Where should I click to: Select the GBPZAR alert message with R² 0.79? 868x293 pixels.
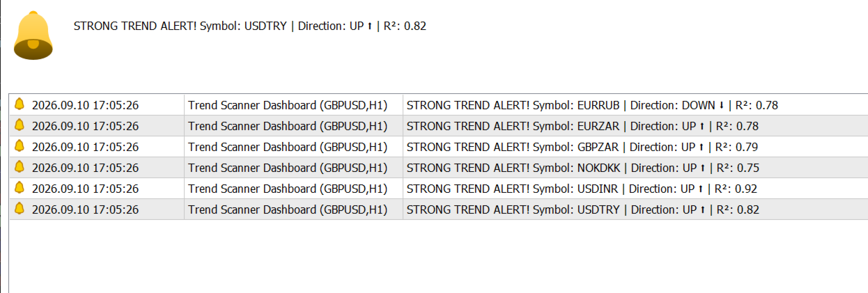(x=582, y=148)
